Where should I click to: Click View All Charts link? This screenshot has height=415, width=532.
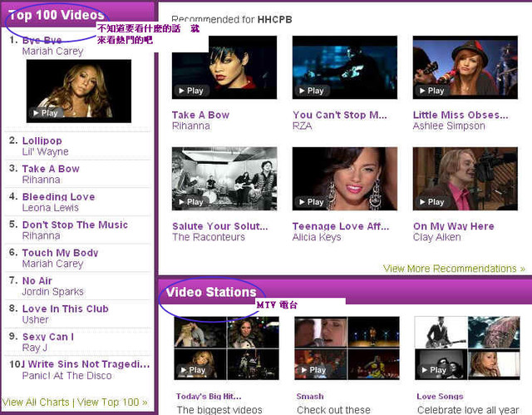click(x=36, y=402)
